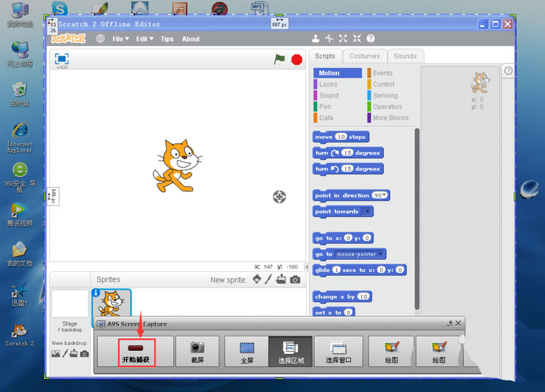Switch to the Sounds tab
This screenshot has height=392, width=545.
[x=405, y=56]
